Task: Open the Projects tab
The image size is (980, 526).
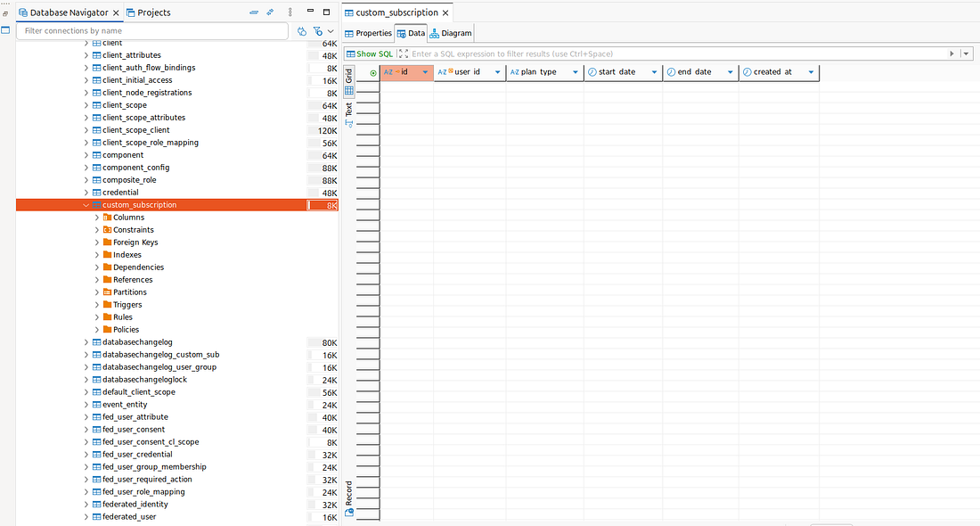Action: pyautogui.click(x=150, y=12)
